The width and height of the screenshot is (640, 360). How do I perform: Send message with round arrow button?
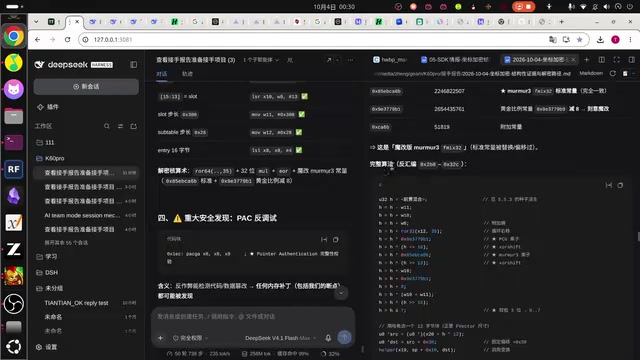pyautogui.click(x=344, y=337)
